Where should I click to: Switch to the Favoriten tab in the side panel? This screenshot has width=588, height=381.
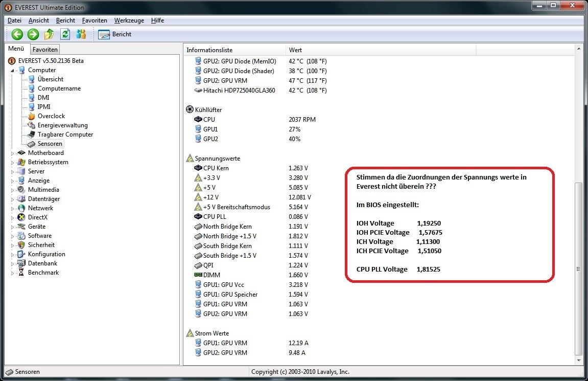pyautogui.click(x=45, y=49)
